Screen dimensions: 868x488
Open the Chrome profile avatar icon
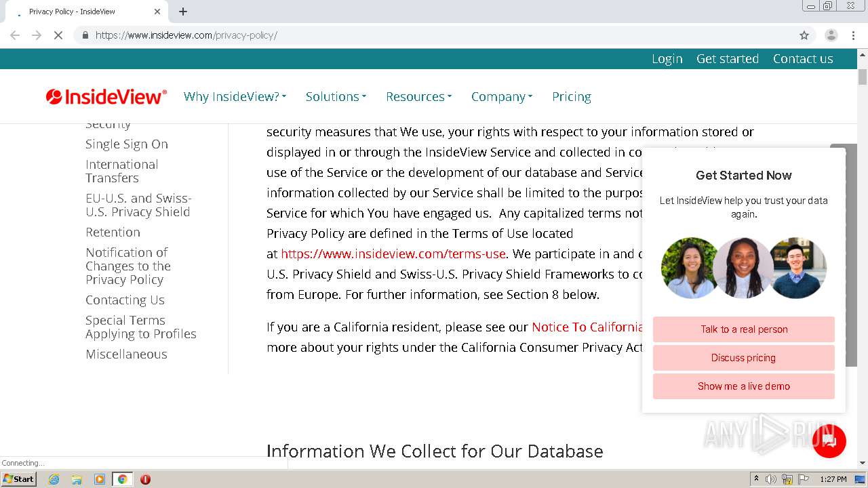click(x=831, y=35)
